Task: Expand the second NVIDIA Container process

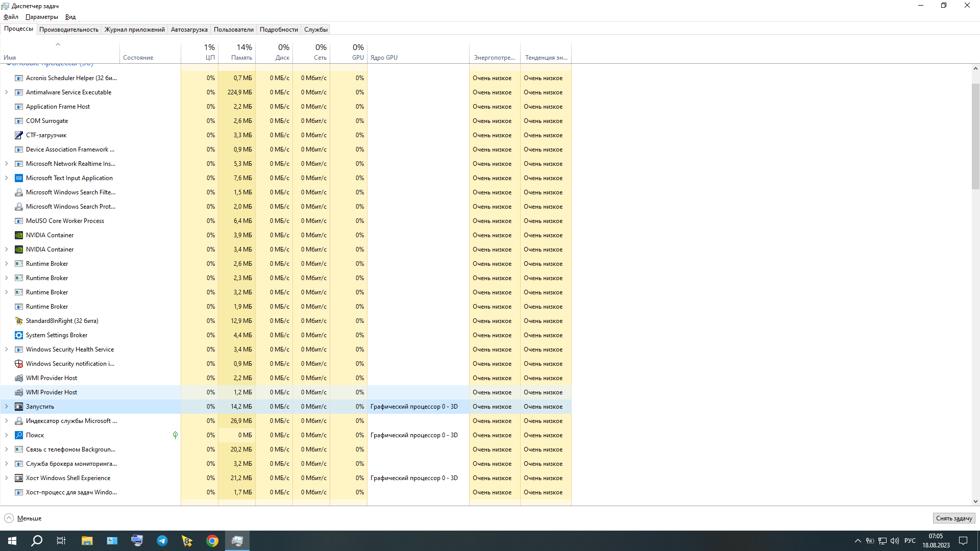Action: (x=6, y=249)
